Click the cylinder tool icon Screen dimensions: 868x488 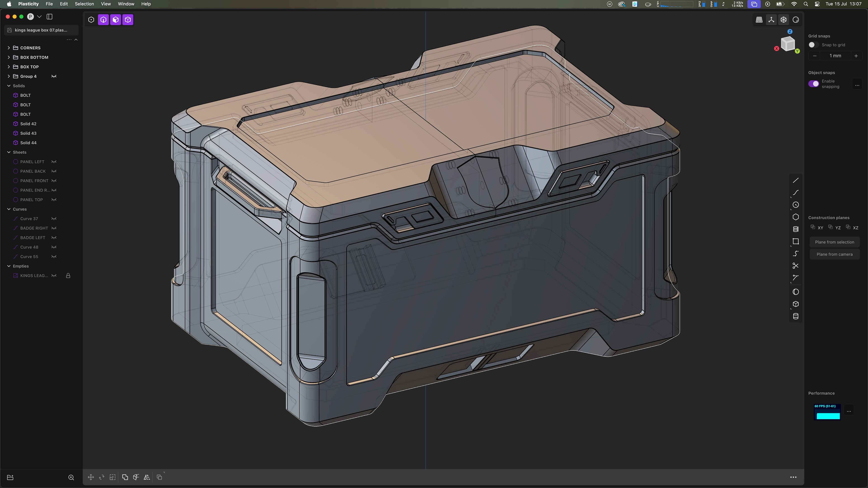pyautogui.click(x=796, y=316)
